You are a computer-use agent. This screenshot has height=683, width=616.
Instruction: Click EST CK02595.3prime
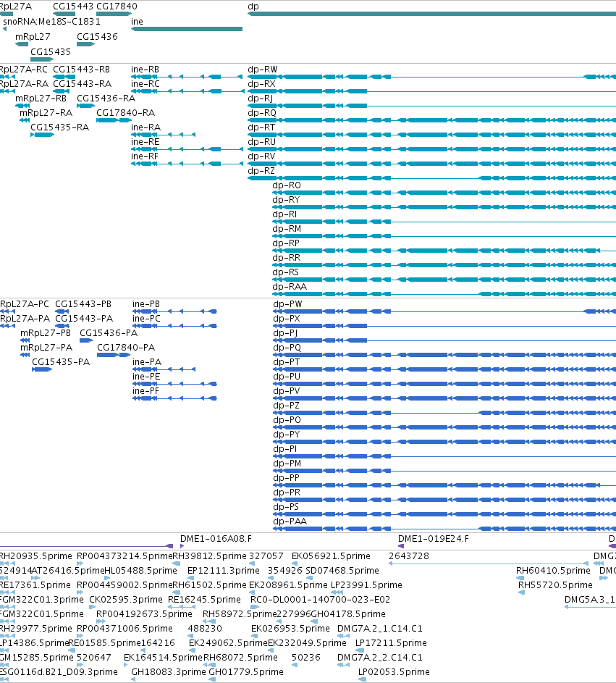point(92,607)
